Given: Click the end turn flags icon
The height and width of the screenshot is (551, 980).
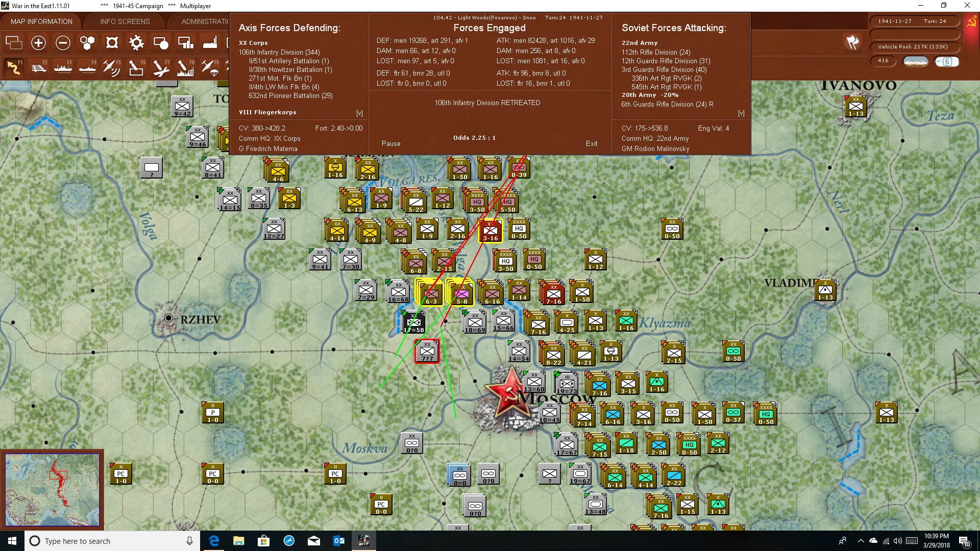Looking at the screenshot, I should 852,42.
